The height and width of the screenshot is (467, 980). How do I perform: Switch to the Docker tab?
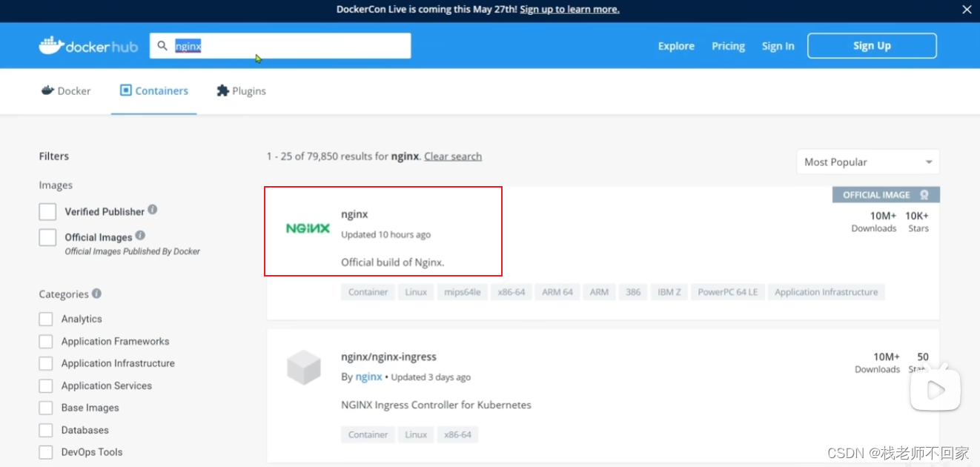coord(66,91)
